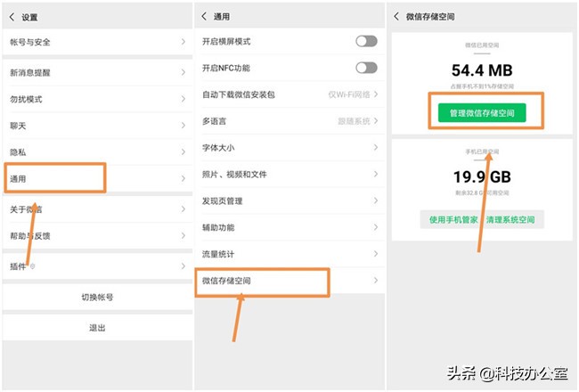Click 照片、视频和文件 row chevron

(376, 174)
